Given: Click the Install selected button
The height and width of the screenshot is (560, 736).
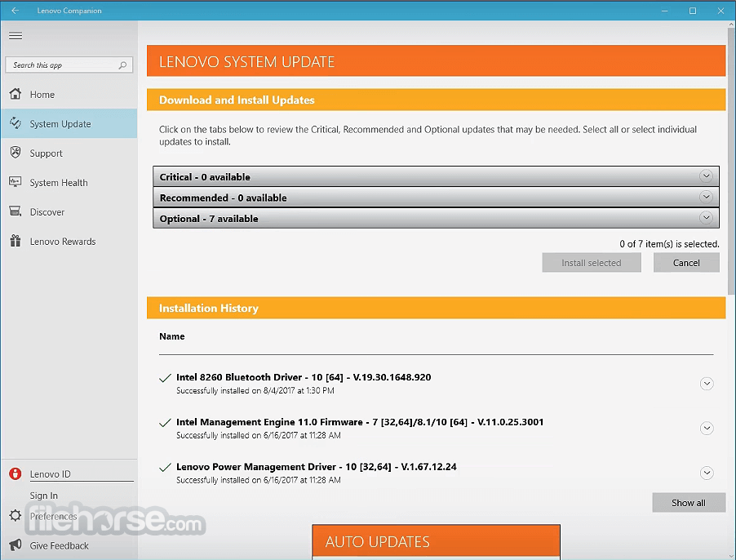Looking at the screenshot, I should coord(592,263).
